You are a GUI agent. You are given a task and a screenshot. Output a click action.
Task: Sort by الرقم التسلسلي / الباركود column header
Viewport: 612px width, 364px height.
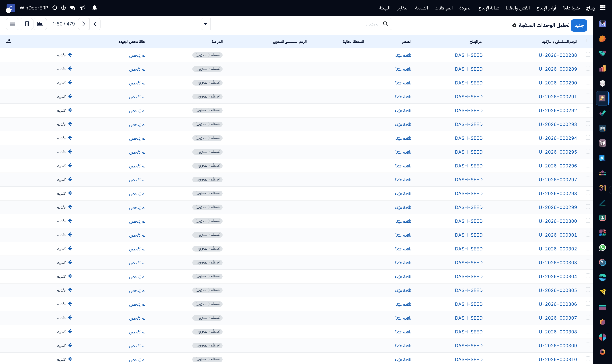(560, 42)
